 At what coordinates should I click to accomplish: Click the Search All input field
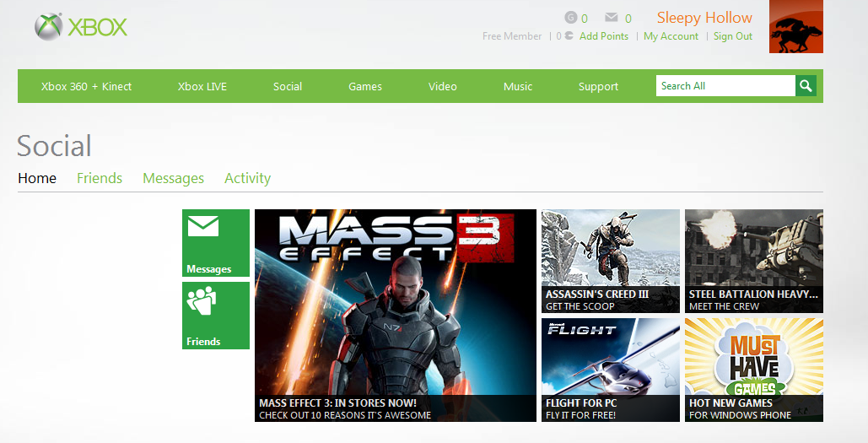coord(725,86)
